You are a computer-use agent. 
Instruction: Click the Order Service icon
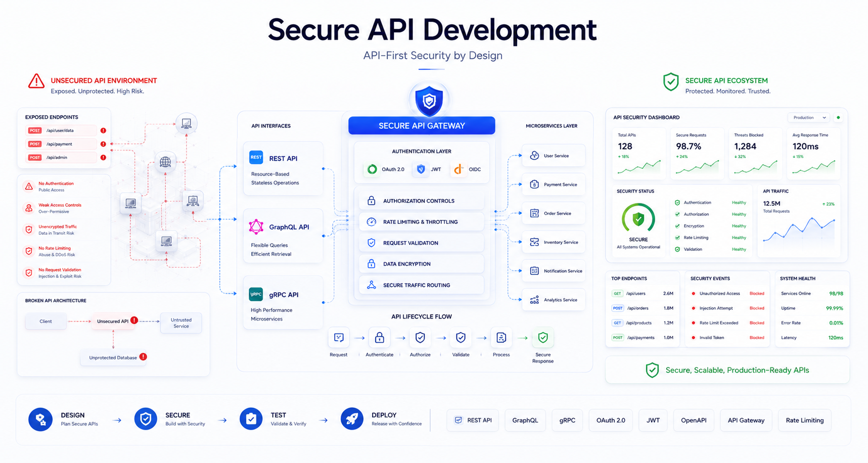pyautogui.click(x=534, y=213)
